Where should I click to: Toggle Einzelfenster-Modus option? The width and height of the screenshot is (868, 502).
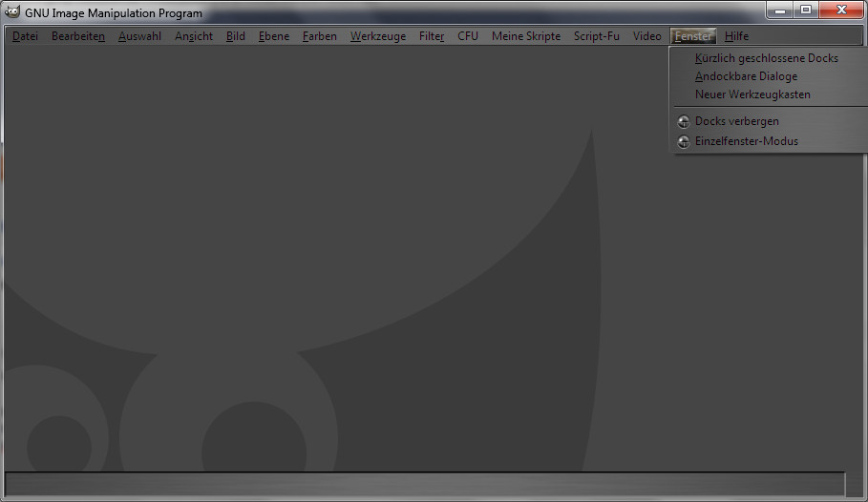coord(770,141)
